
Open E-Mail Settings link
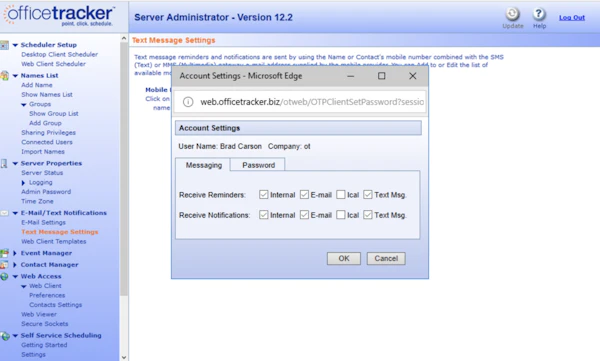[43, 222]
